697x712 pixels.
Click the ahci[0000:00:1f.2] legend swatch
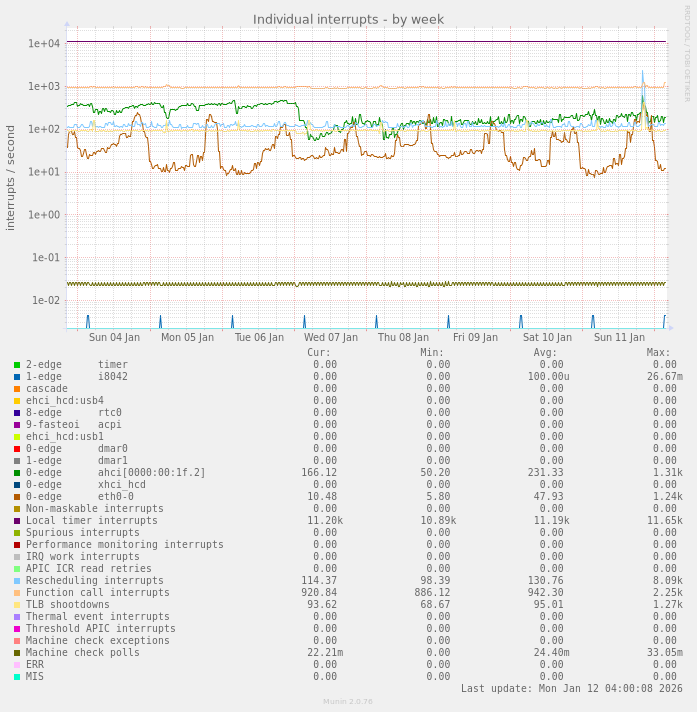17,473
